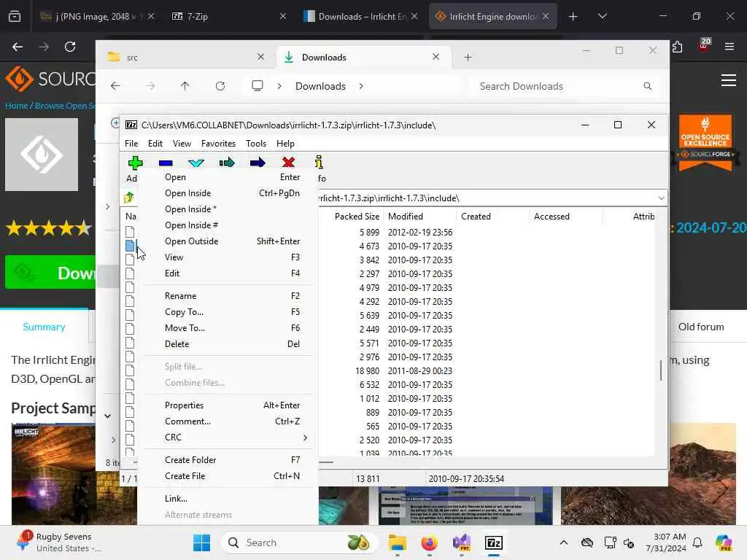Open Firefox hamburger application menu
Viewport: 747px width, 560px height.
tap(729, 47)
